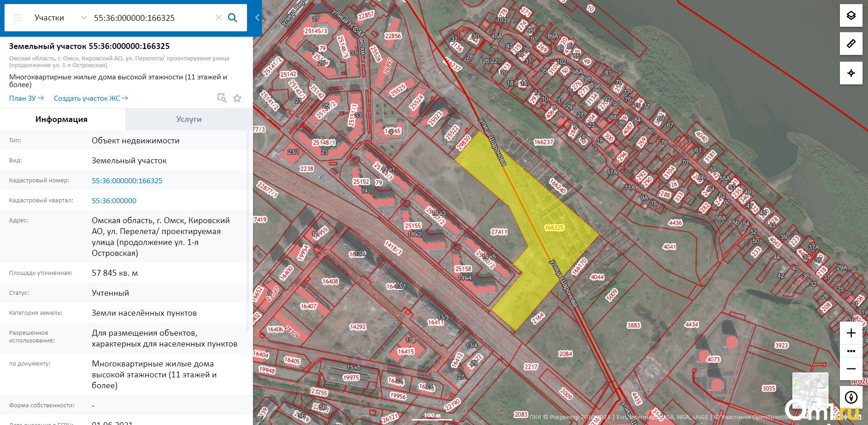Switch to the Услуги tab
The height and width of the screenshot is (425, 868).
[x=189, y=119]
